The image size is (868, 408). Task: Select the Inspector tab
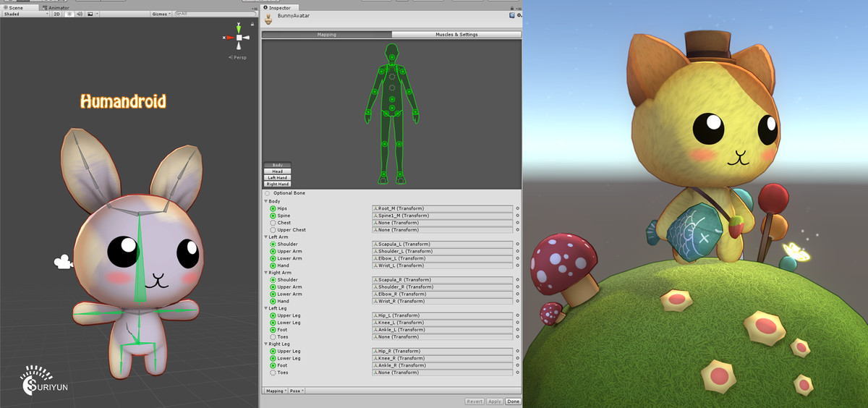click(278, 7)
